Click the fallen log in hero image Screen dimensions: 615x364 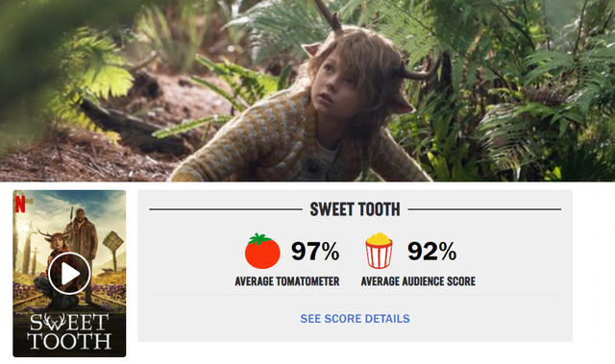(130, 124)
